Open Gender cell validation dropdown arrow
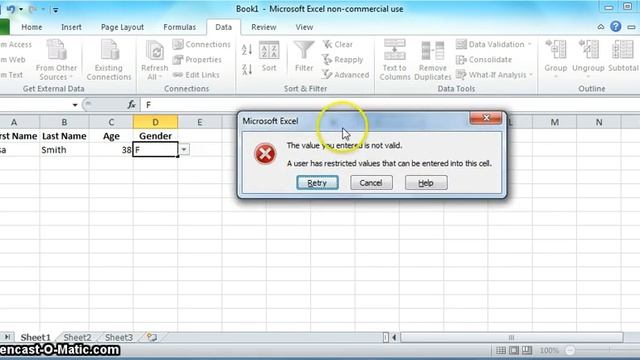Image resolution: width=640 pixels, height=360 pixels. coord(184,149)
